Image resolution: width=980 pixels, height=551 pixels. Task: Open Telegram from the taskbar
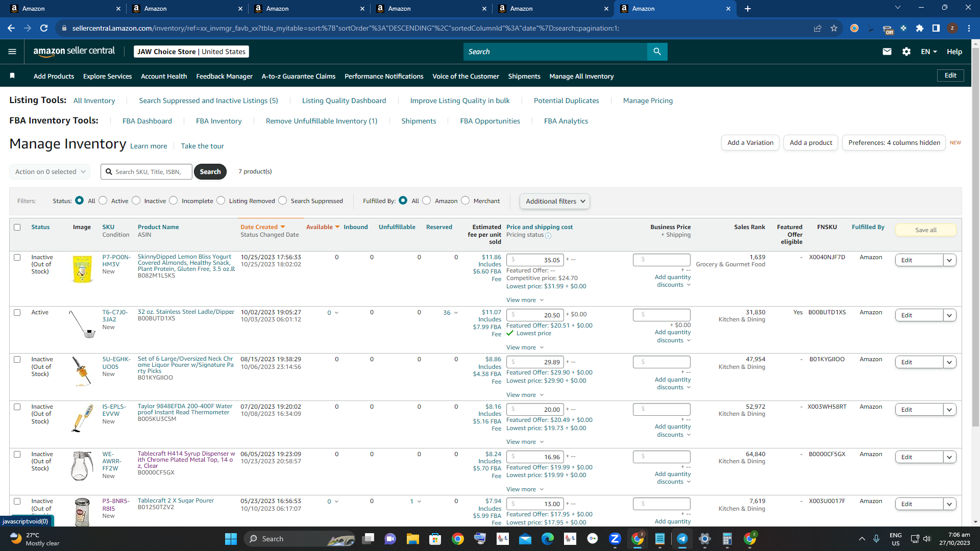click(x=682, y=539)
